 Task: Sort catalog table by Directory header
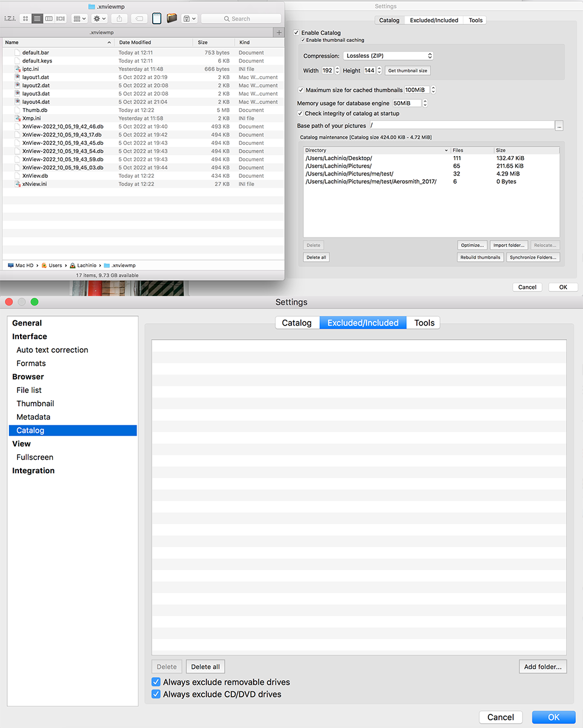pyautogui.click(x=377, y=151)
